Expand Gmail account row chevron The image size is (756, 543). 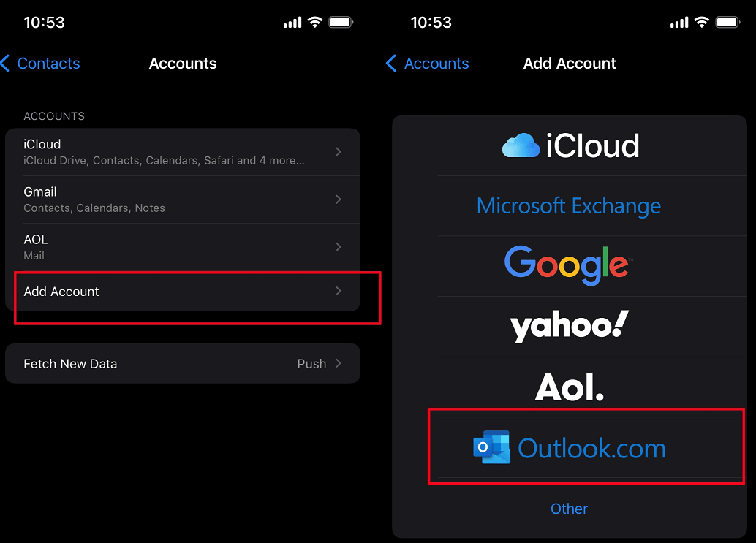pos(338,200)
